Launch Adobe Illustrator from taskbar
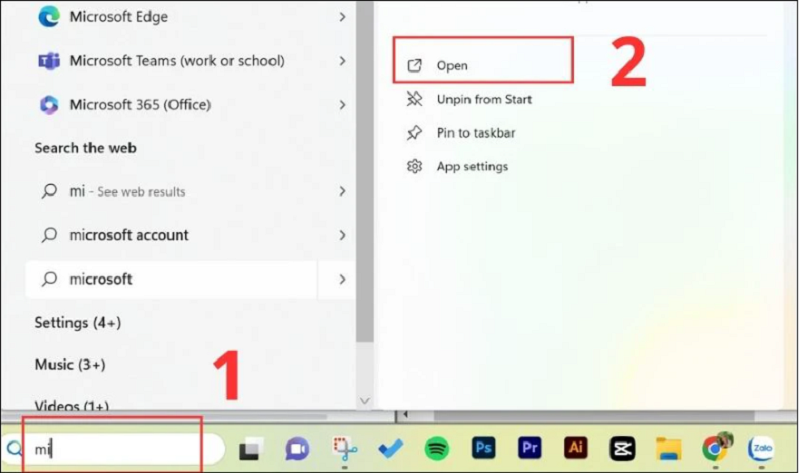800x473 pixels. [x=575, y=448]
